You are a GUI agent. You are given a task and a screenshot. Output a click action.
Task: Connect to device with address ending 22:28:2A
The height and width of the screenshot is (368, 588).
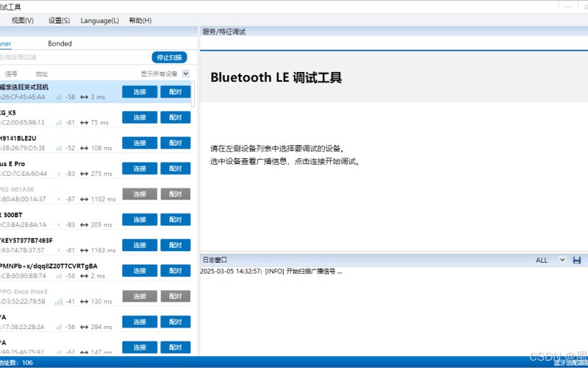point(140,322)
